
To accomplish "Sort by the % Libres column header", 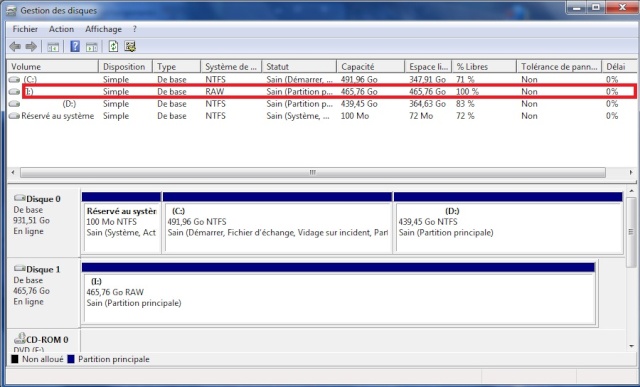I will 484,67.
